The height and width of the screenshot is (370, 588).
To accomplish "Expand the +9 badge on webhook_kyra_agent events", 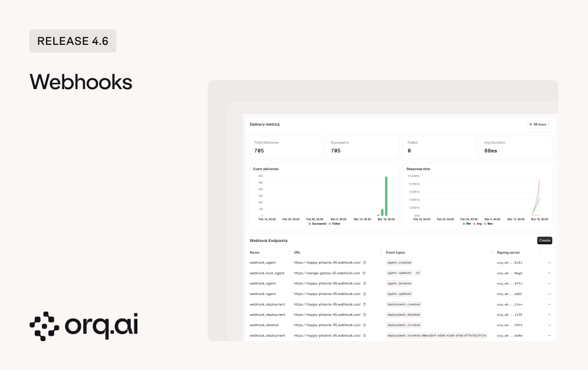I will point(418,273).
